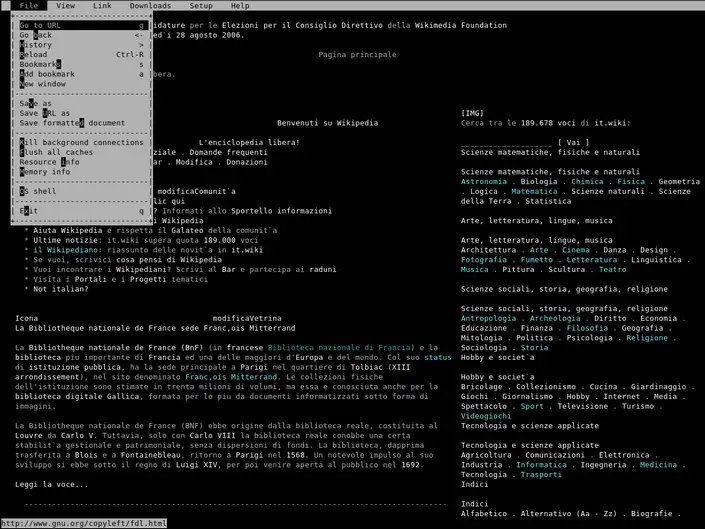Follow the Wikipediano link
705x529 pixels.
[x=72, y=250]
